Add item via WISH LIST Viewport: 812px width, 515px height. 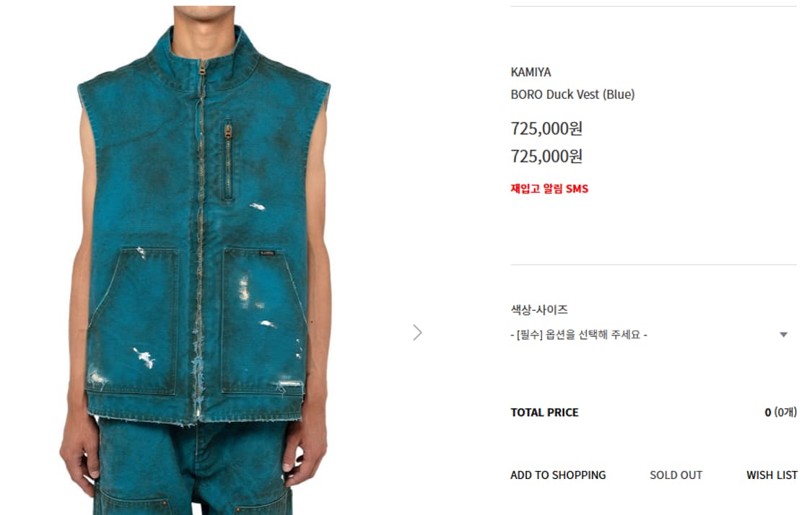pyautogui.click(x=772, y=475)
